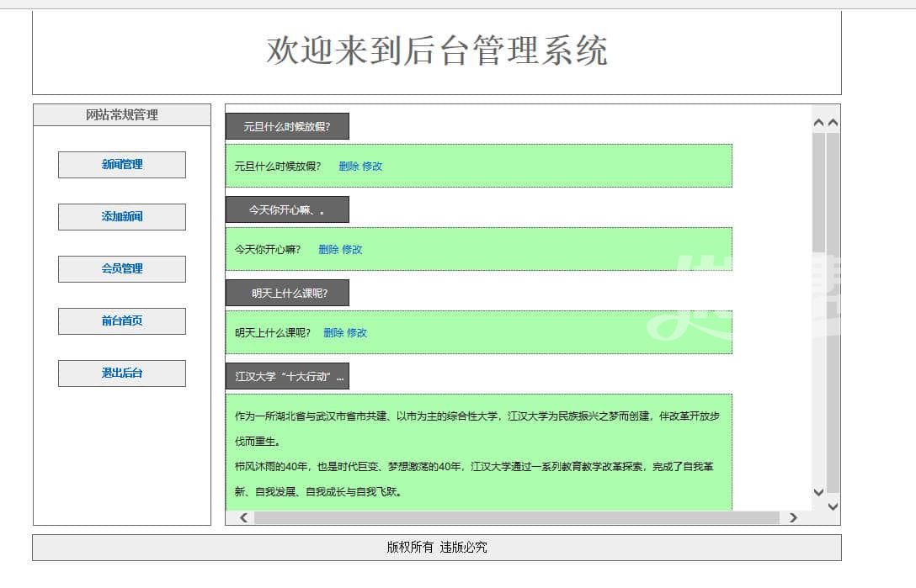Viewport: 916px width, 588px height.
Task: Click 修改 for 明天上什么课呢? entry
Action: tap(357, 333)
